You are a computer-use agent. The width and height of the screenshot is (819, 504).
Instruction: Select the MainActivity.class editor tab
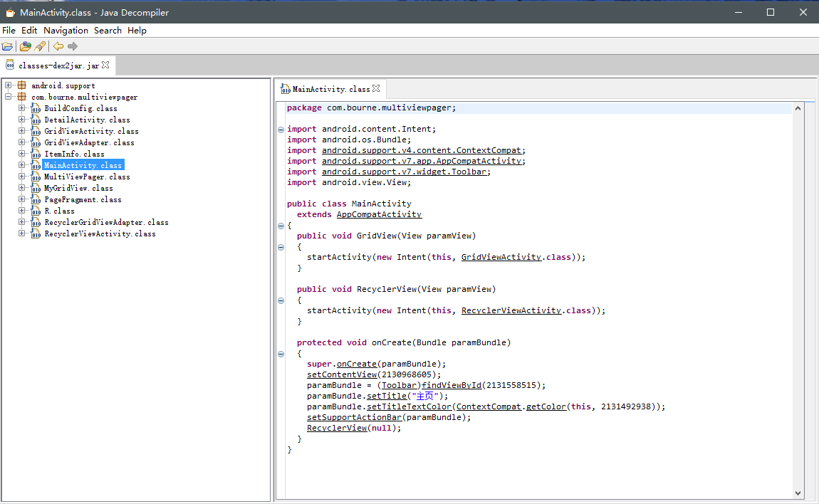click(x=331, y=89)
